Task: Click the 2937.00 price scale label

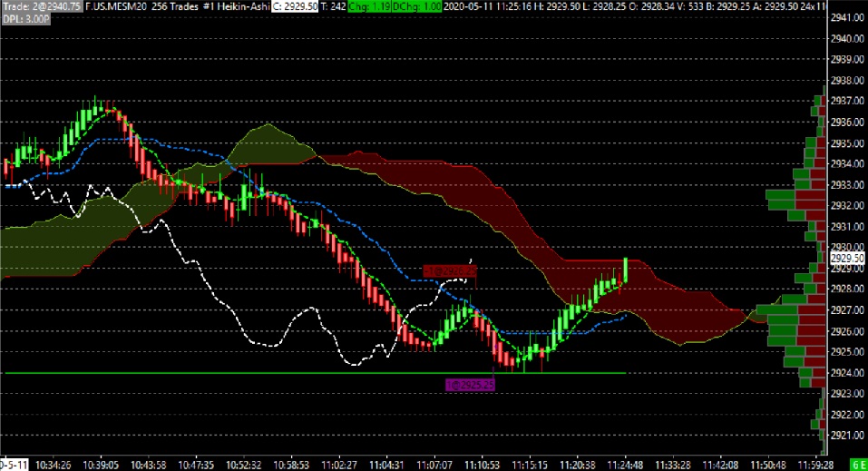Action: 847,101
